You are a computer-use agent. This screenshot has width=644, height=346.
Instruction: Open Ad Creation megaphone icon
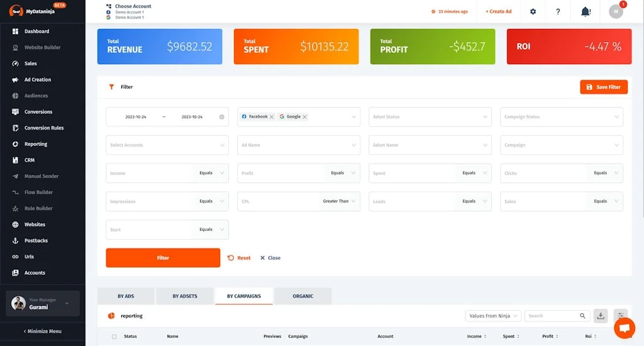15,80
